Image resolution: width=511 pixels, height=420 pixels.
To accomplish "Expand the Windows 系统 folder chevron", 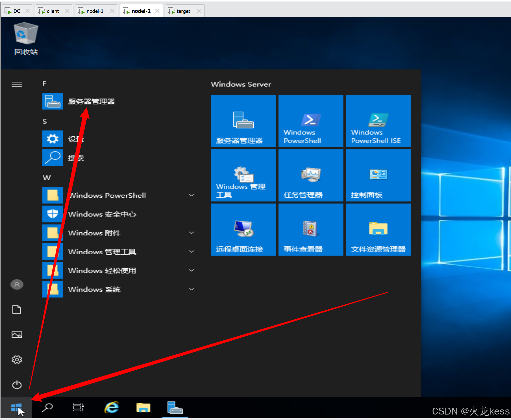I will point(191,289).
